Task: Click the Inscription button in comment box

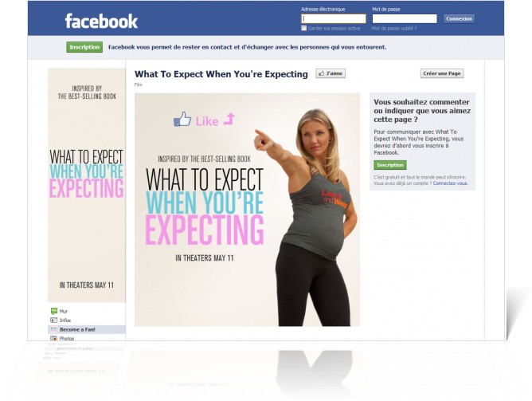Action: 390,165
